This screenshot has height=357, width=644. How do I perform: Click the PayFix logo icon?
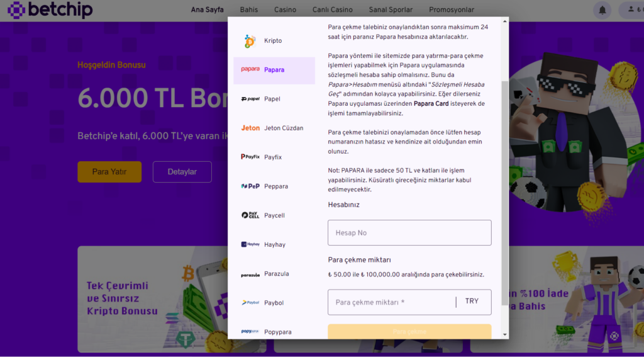click(x=250, y=157)
